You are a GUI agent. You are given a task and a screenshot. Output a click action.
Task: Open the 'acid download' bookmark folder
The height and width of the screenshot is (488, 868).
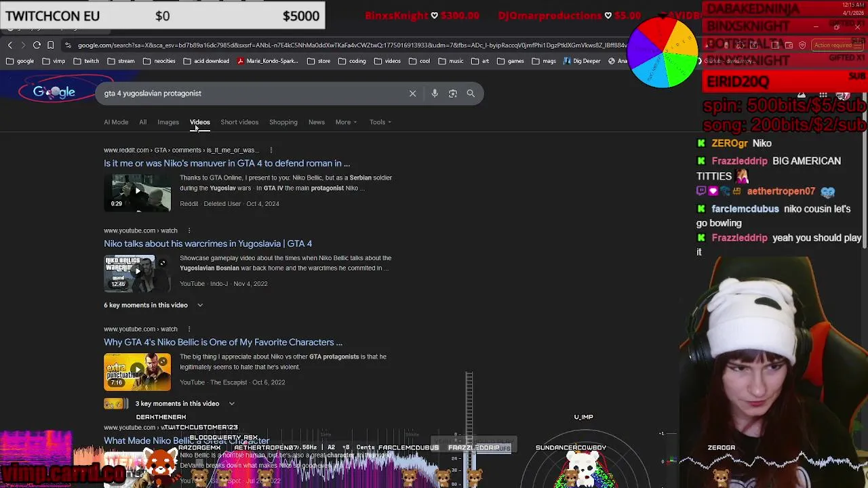(206, 61)
